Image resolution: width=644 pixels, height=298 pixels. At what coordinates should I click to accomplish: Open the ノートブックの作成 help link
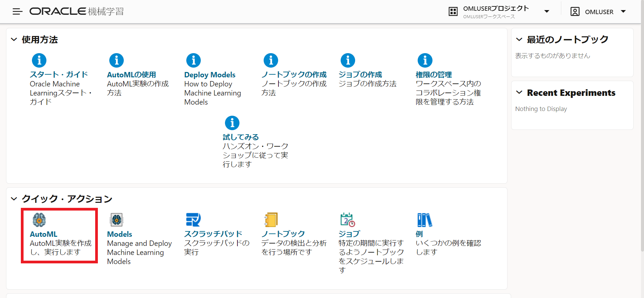click(294, 75)
